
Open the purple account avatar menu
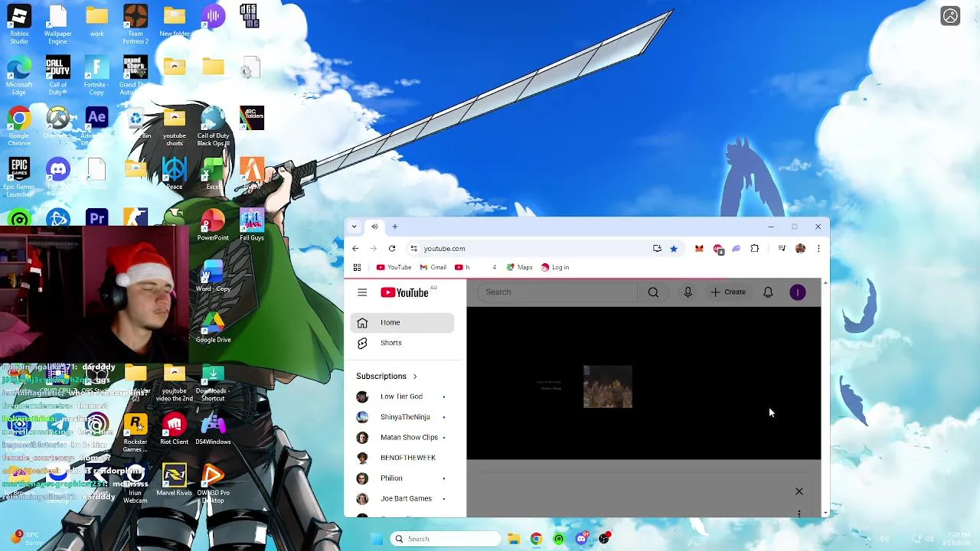click(798, 292)
